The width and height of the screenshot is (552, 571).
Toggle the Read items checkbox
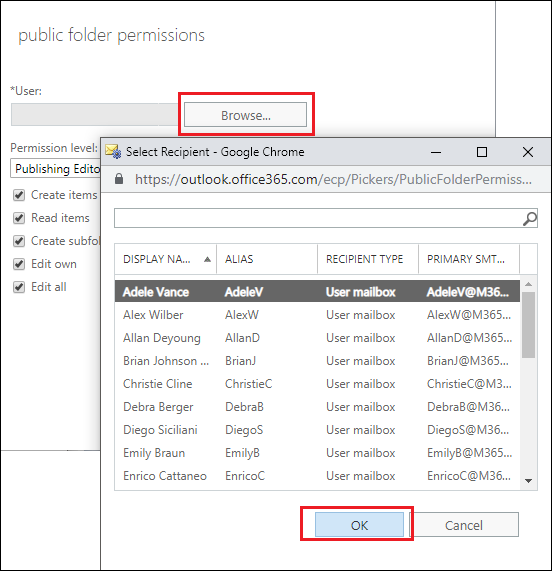19,218
